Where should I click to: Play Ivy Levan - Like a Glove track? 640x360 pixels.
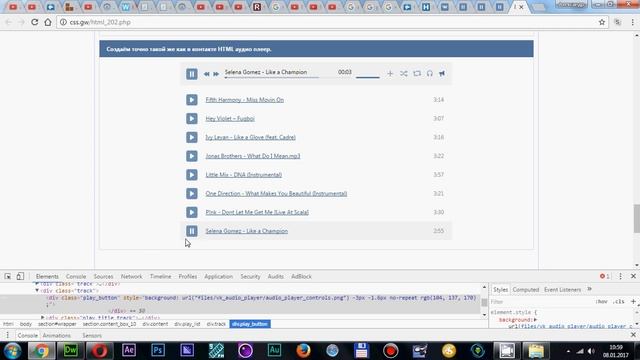click(x=191, y=137)
